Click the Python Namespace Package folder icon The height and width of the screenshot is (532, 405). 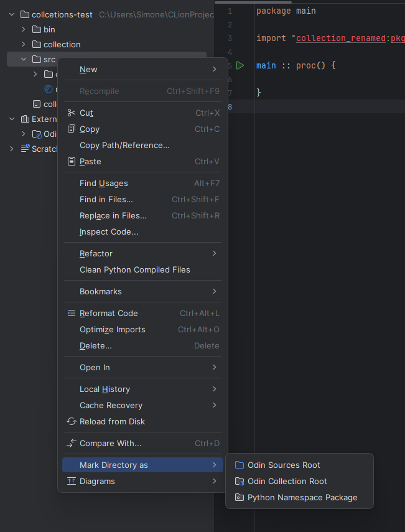tap(240, 497)
